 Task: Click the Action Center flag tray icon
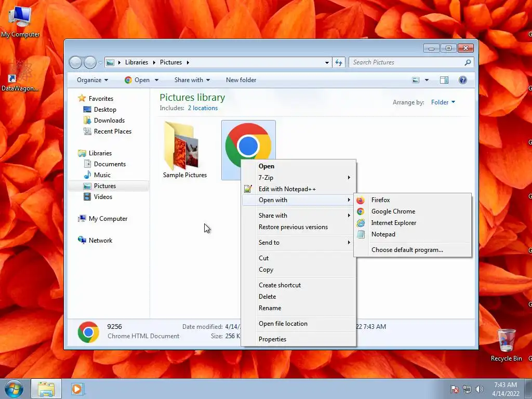pos(455,389)
